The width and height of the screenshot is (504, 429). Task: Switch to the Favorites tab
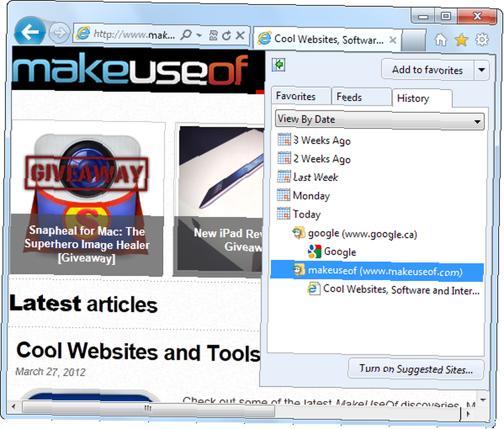click(x=301, y=96)
